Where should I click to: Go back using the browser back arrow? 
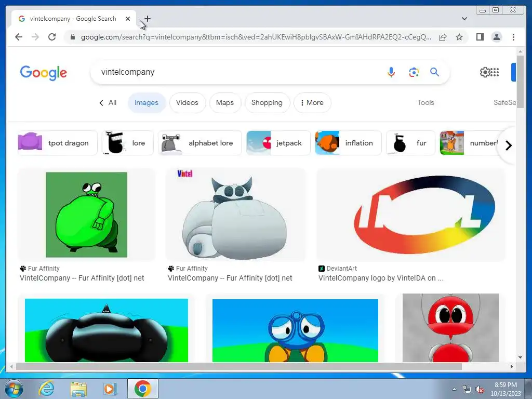pos(19,37)
